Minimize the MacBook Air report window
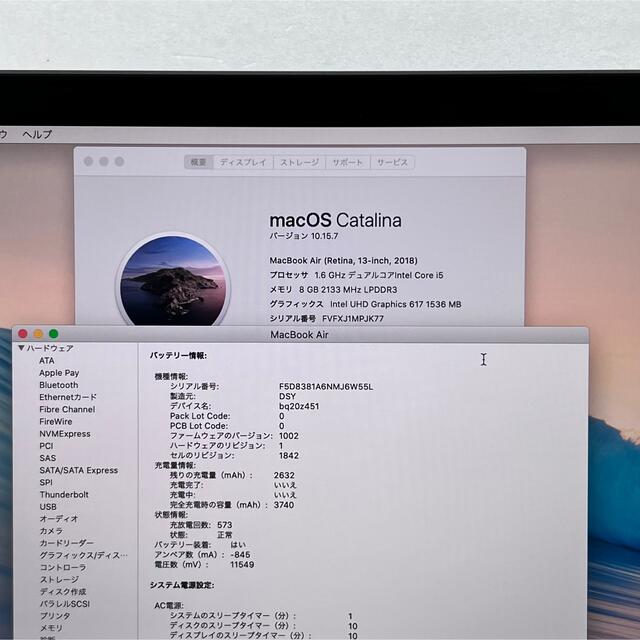 tap(38, 334)
